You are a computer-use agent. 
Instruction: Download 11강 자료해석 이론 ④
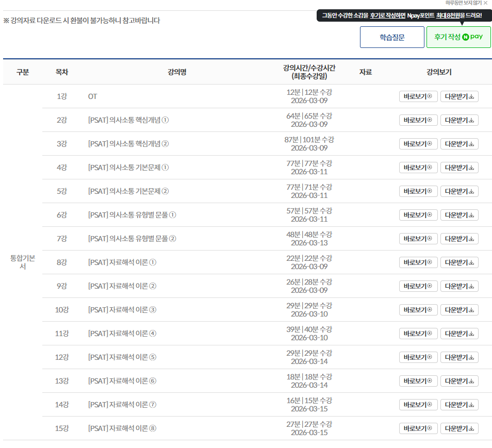pos(459,334)
